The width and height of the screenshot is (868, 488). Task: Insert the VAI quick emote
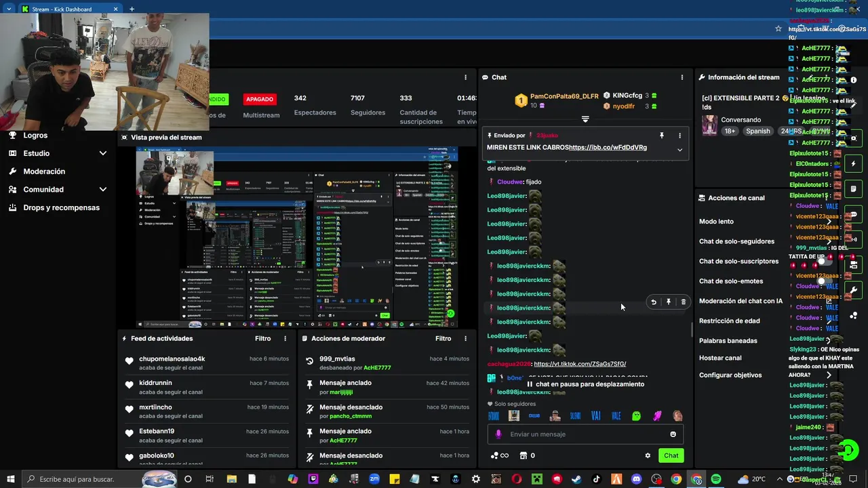point(596,416)
